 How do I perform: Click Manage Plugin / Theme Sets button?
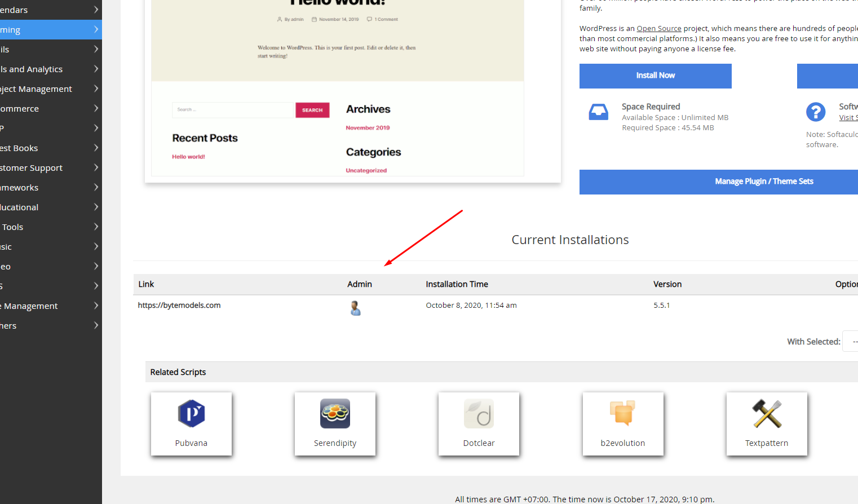pyautogui.click(x=764, y=182)
